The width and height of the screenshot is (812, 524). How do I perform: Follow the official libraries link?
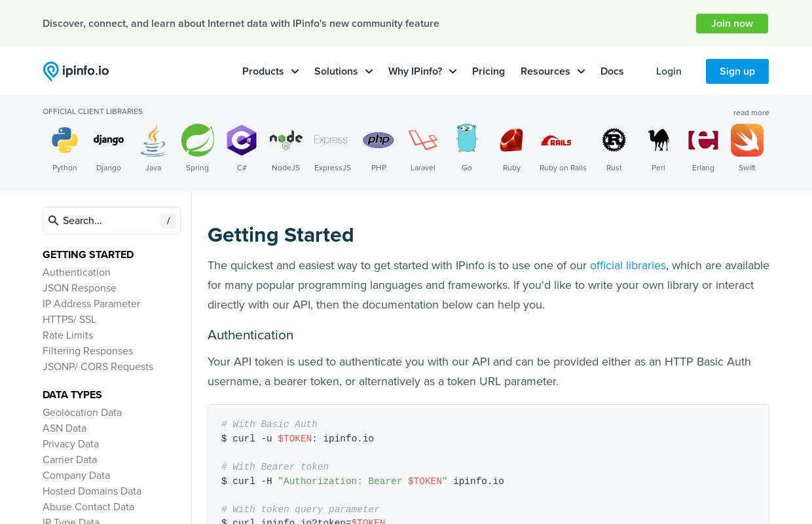pyautogui.click(x=628, y=265)
